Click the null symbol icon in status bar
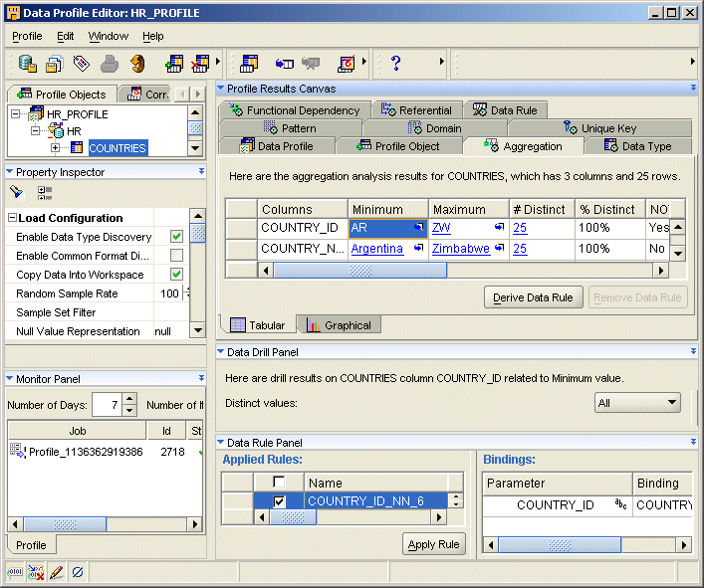This screenshot has width=704, height=588. coord(78,572)
